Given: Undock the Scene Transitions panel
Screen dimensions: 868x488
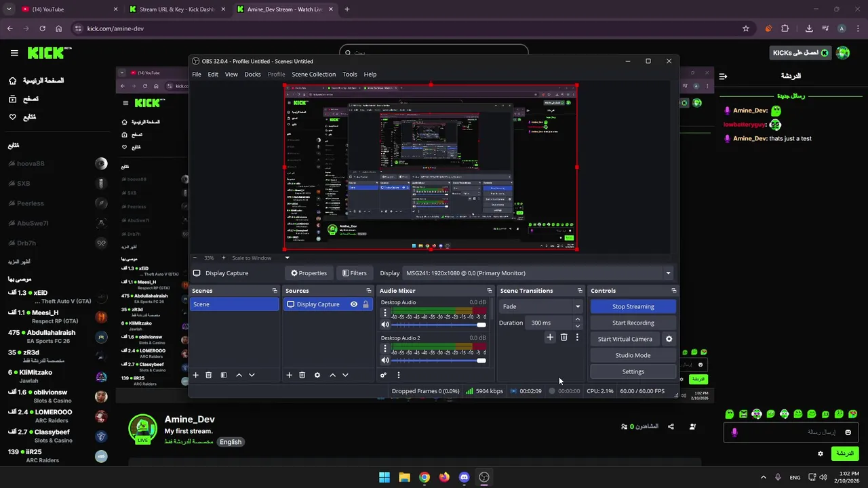Looking at the screenshot, I should (580, 291).
